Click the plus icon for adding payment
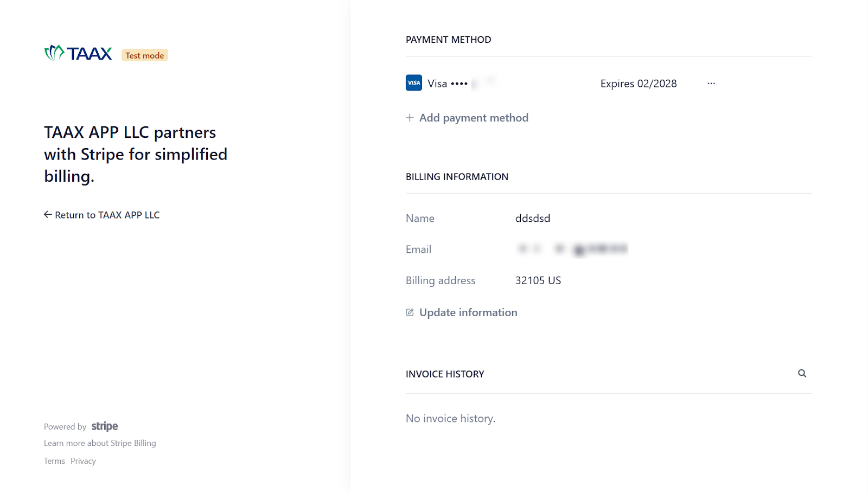The width and height of the screenshot is (868, 493). (410, 118)
